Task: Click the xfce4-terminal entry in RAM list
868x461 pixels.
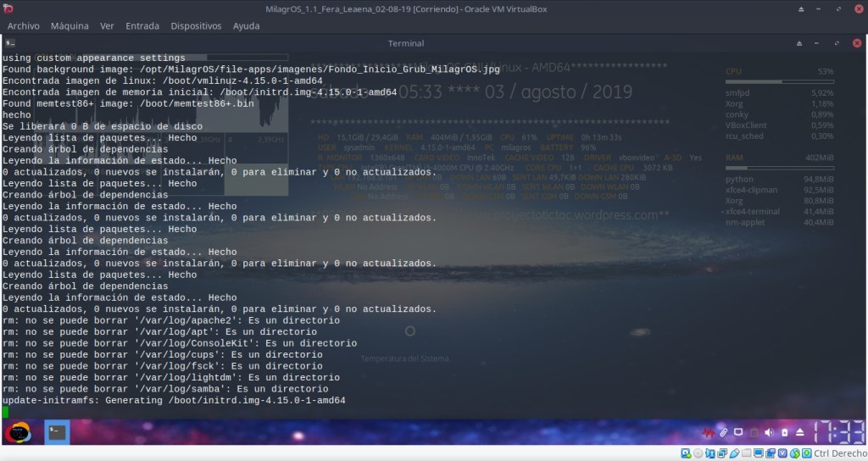Action: (780, 211)
